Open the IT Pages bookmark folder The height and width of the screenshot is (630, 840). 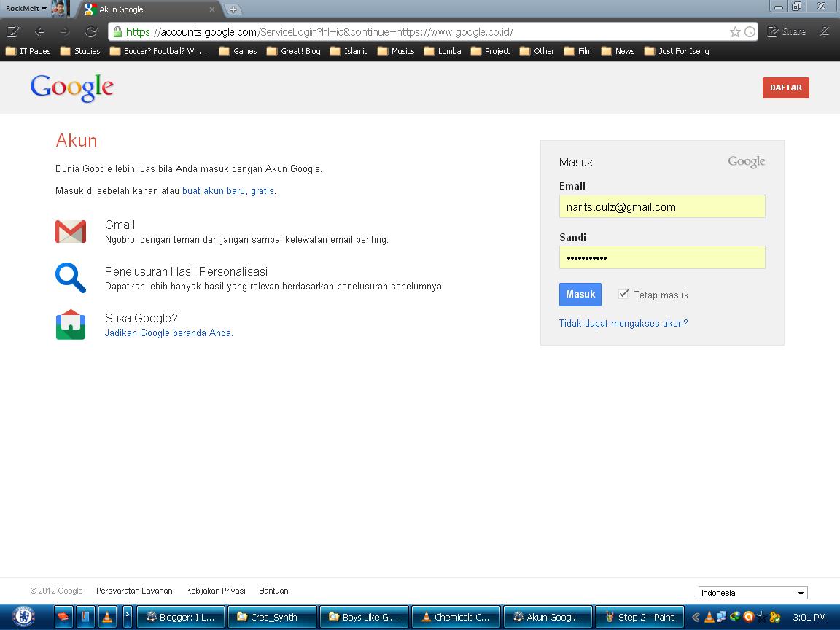28,51
